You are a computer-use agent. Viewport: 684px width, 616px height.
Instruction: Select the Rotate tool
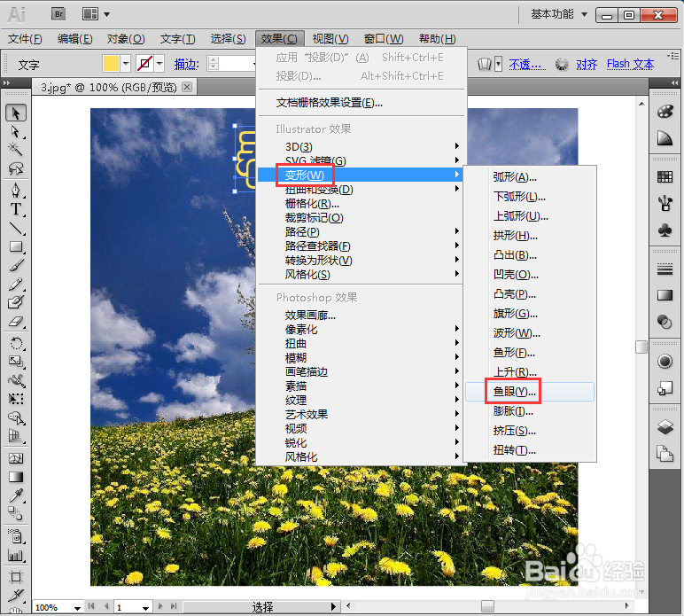[x=16, y=343]
